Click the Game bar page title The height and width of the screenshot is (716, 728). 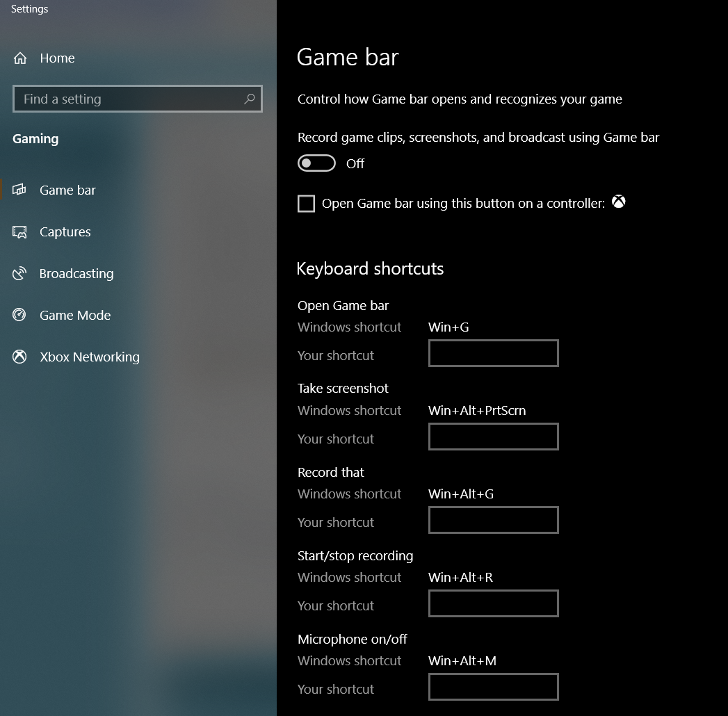tap(348, 57)
